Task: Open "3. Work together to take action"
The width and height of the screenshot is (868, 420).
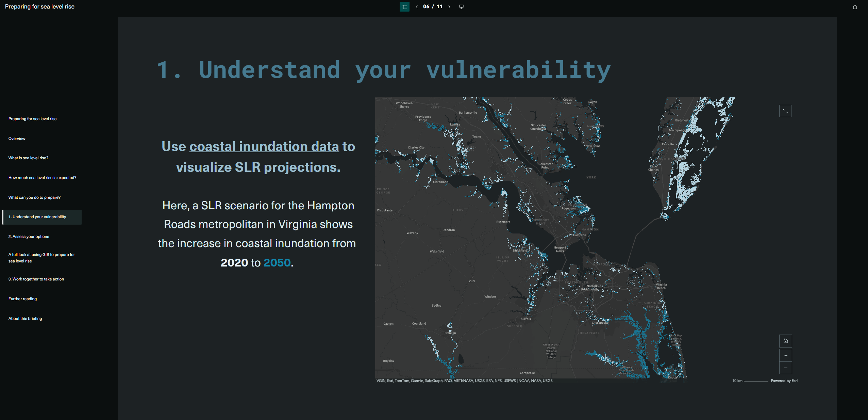Action: point(36,279)
